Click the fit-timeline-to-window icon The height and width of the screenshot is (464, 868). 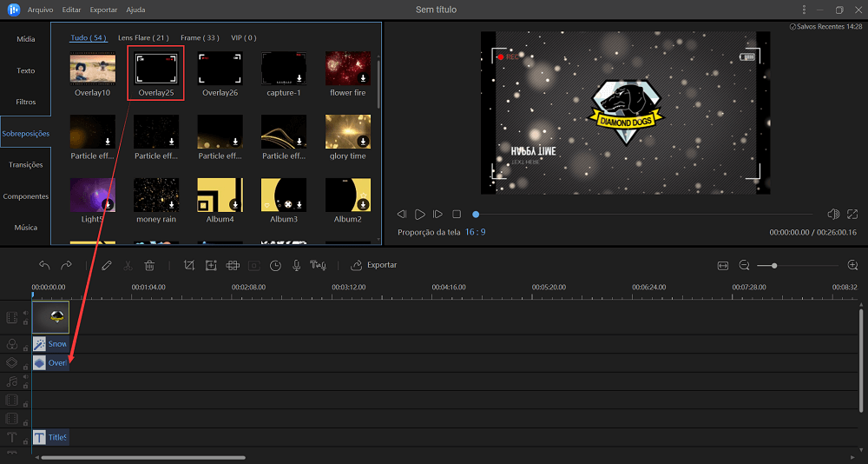(x=723, y=266)
